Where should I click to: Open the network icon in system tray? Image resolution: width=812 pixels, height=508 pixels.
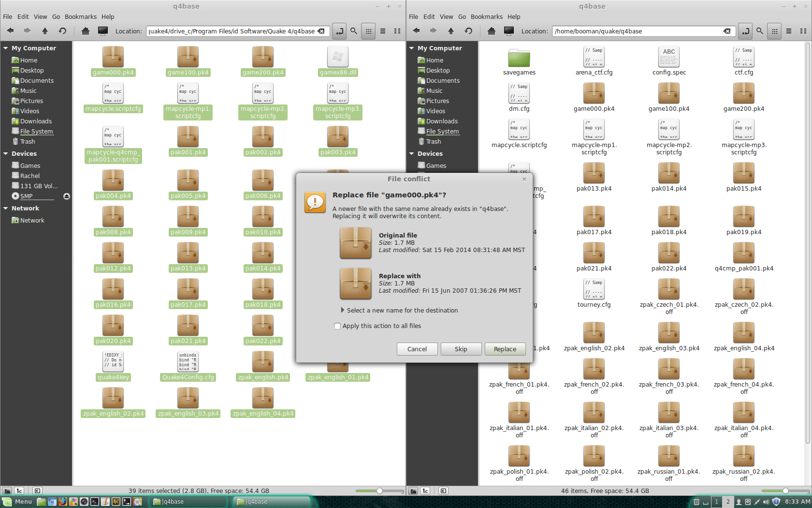(757, 502)
